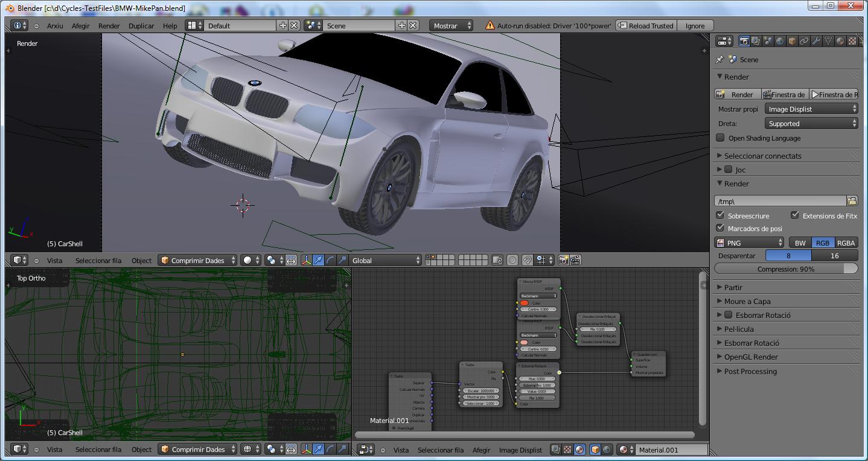Open the Duplicar menu

141,26
